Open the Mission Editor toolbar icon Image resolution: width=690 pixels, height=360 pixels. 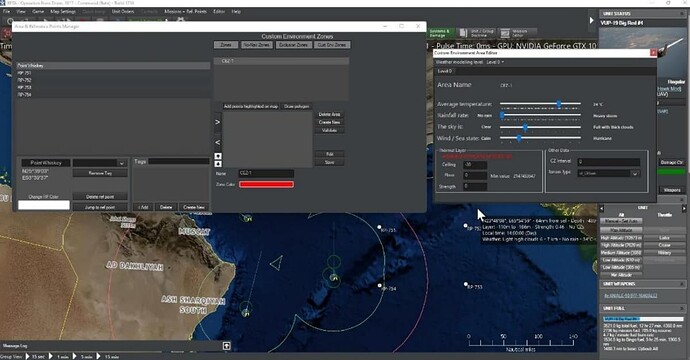(518, 33)
